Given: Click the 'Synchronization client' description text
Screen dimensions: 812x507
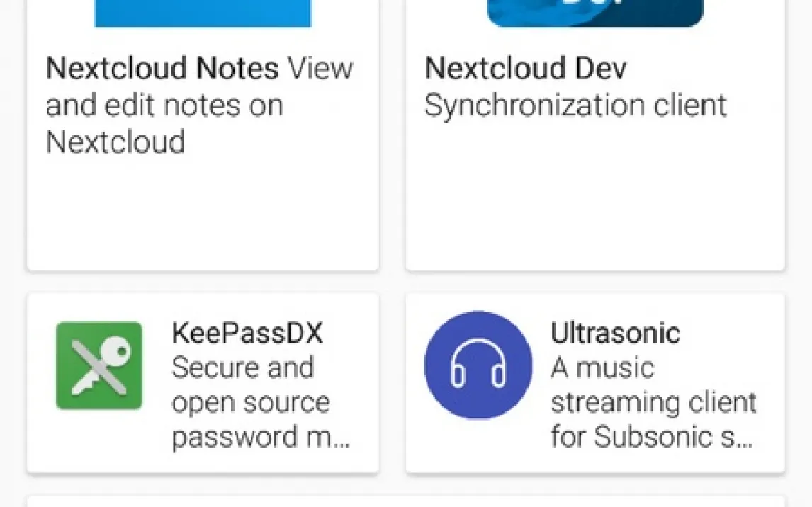Looking at the screenshot, I should point(575,106).
